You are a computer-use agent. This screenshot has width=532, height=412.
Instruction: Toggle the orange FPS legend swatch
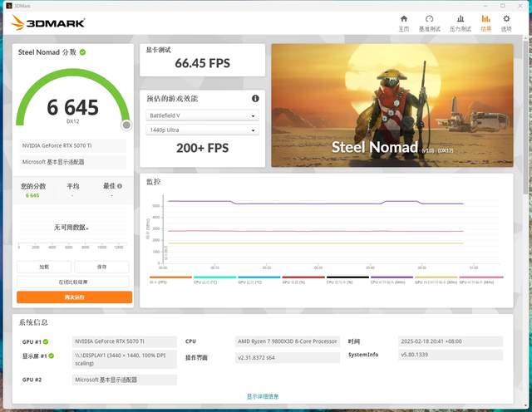pos(170,277)
